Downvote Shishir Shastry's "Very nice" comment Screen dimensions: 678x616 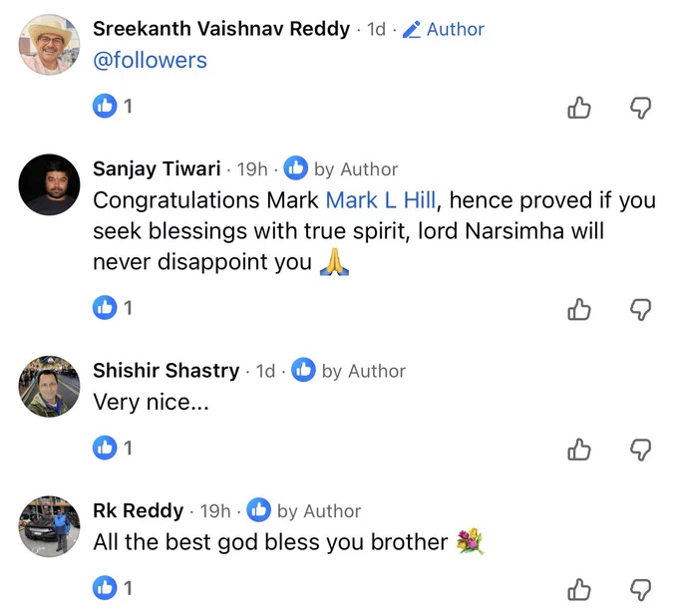tap(640, 450)
